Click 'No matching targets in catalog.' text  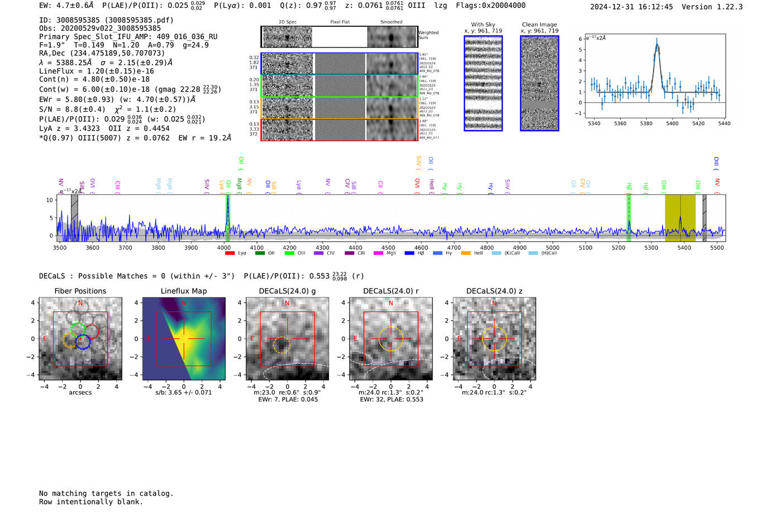[x=106, y=493]
